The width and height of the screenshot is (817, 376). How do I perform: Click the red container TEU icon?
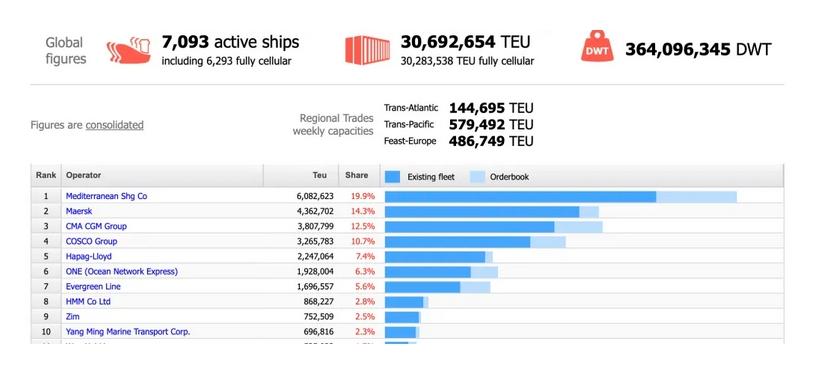(367, 50)
